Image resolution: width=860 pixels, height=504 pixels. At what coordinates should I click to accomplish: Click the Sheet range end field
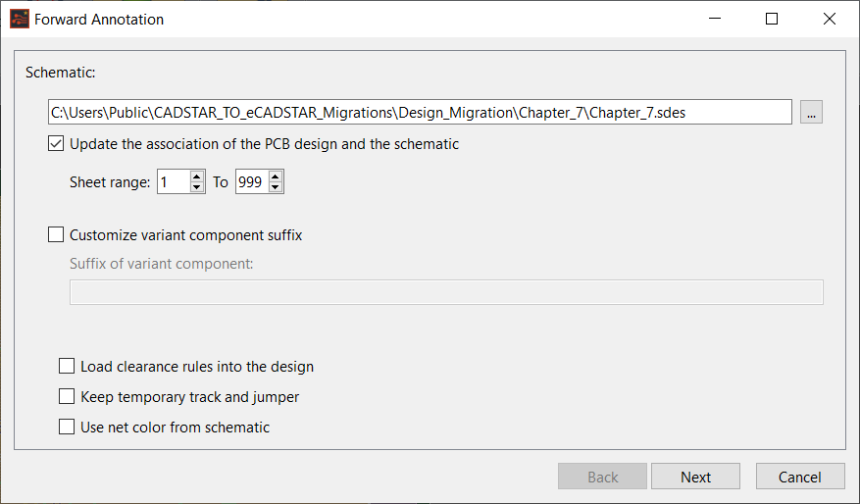pyautogui.click(x=251, y=182)
